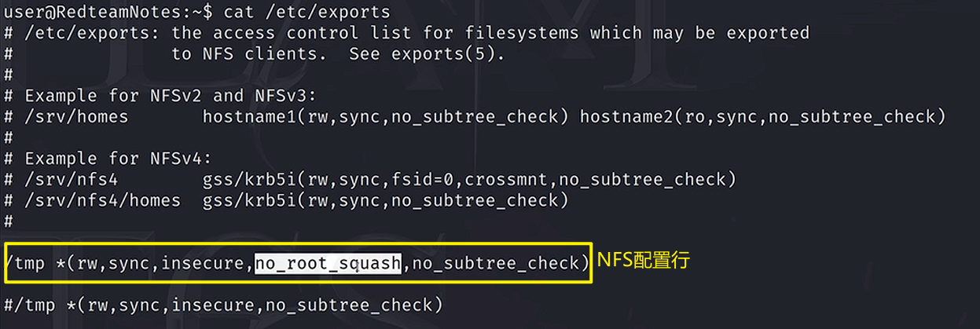This screenshot has width=980, height=329.
Task: Click 'no_subtree_check' inside the yellow-boxed line
Action: coord(495,264)
